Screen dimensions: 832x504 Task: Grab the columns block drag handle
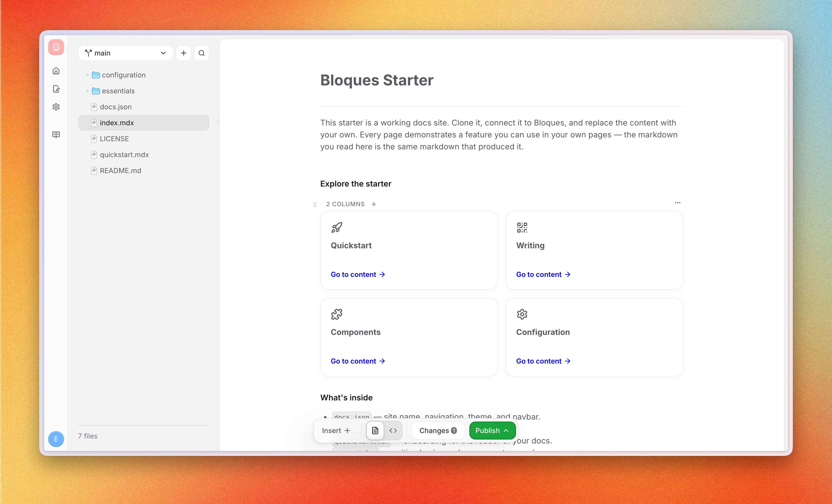click(315, 204)
